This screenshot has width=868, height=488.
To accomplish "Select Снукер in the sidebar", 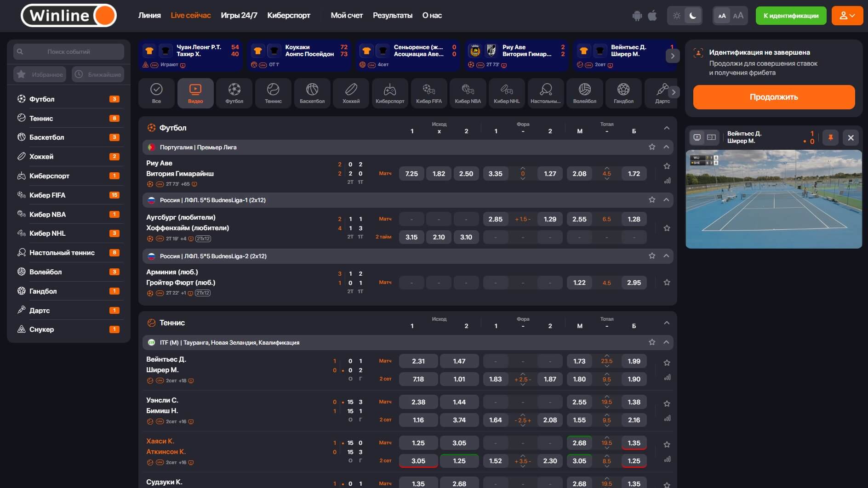I will tap(69, 329).
